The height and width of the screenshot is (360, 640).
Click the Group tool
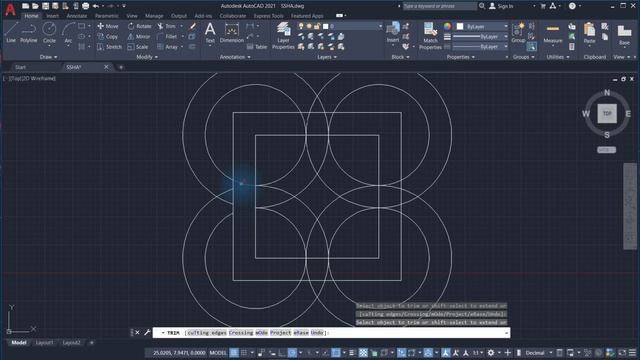tap(518, 33)
